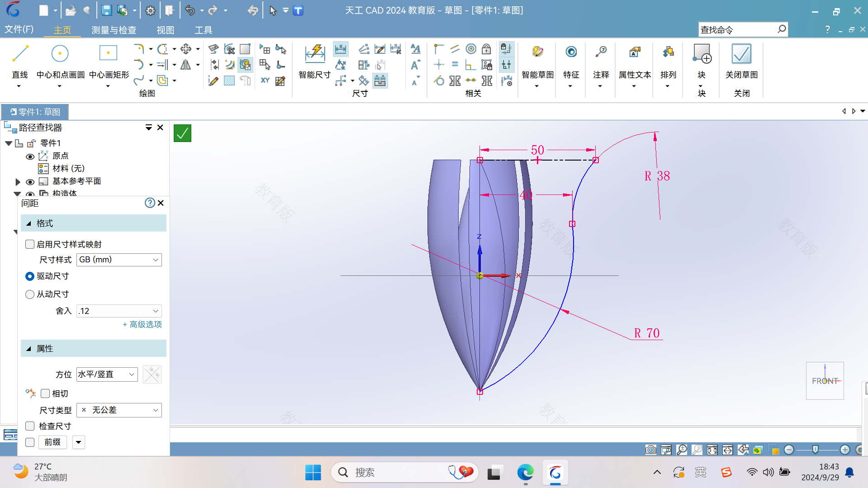Click the FRONT view orientation cube

coord(825,381)
